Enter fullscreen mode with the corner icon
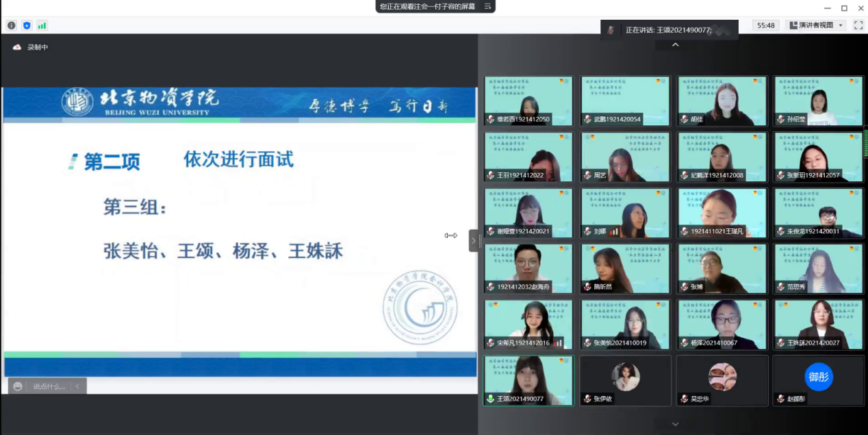868x435 pixels. tap(858, 25)
